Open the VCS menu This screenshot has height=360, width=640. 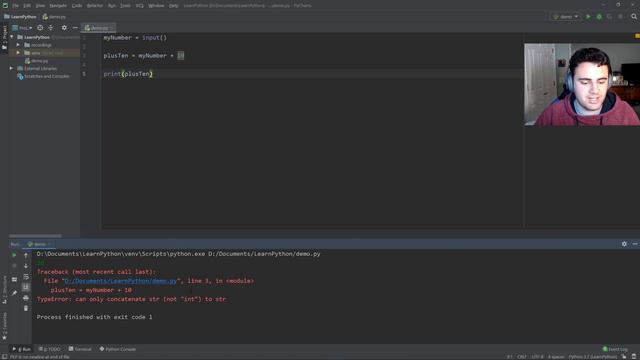(140, 6)
